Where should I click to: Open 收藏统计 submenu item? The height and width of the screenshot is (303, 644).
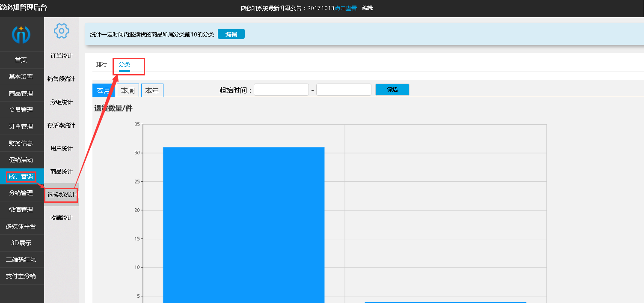[x=62, y=218]
